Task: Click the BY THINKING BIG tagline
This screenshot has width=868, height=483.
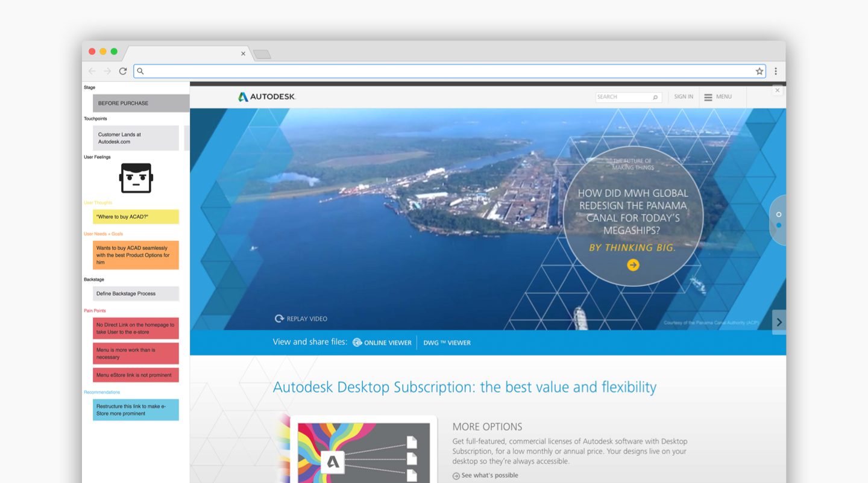Action: pyautogui.click(x=632, y=248)
